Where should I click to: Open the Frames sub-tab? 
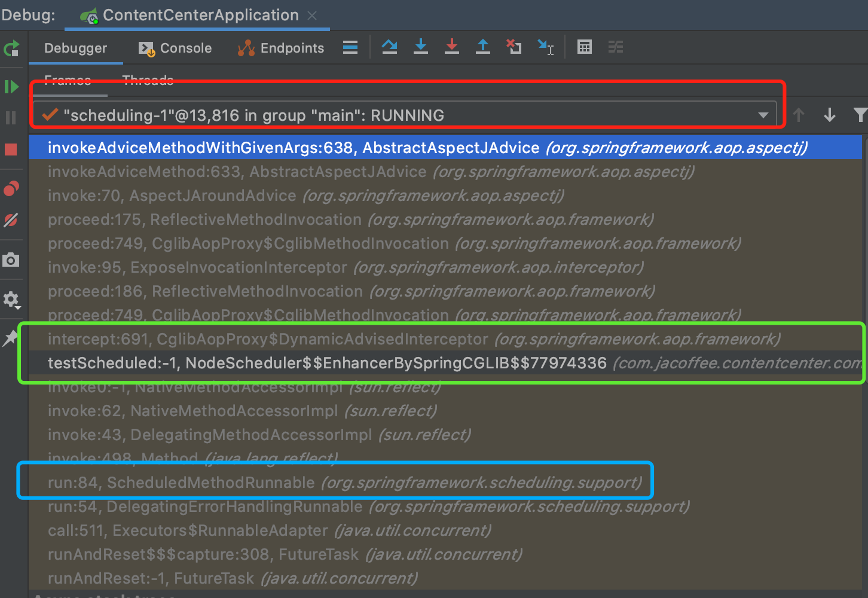pos(68,81)
